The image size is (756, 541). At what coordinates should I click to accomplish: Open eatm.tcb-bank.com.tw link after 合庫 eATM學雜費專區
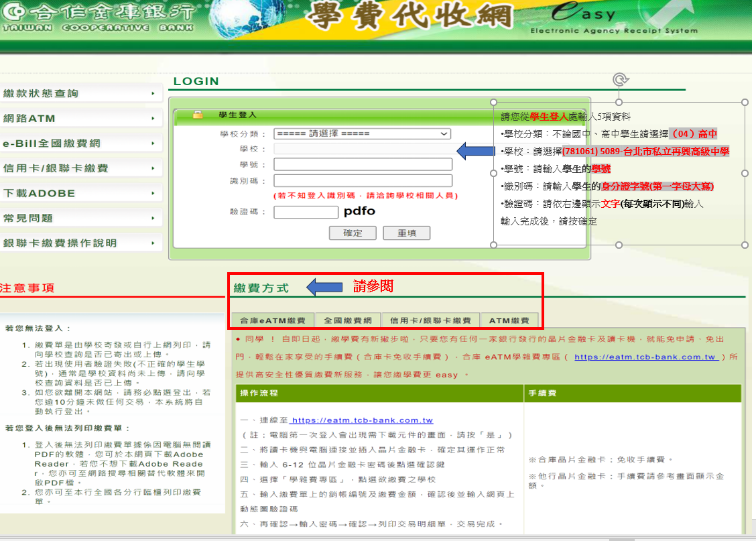[x=647, y=357]
